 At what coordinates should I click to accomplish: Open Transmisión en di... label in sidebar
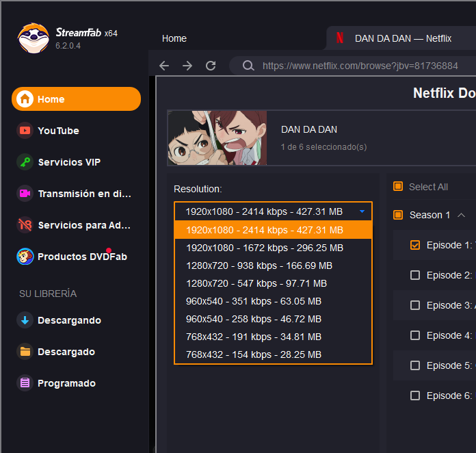pyautogui.click(x=85, y=194)
